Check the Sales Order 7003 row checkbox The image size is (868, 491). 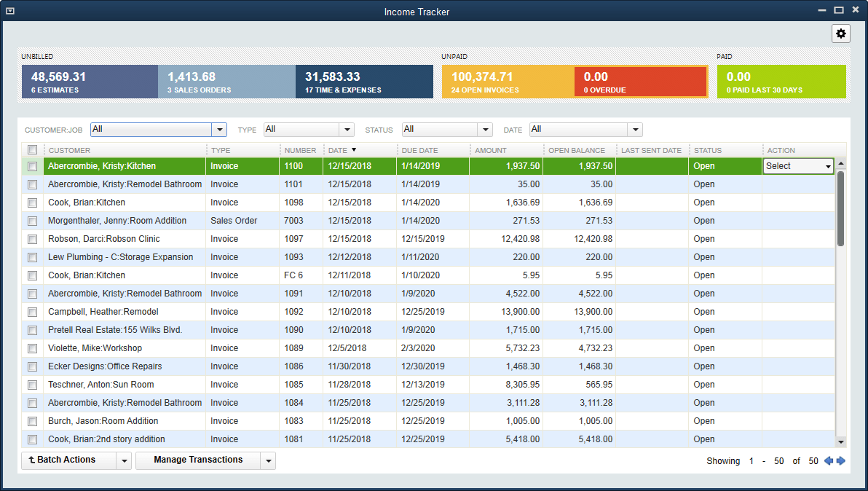coord(32,221)
